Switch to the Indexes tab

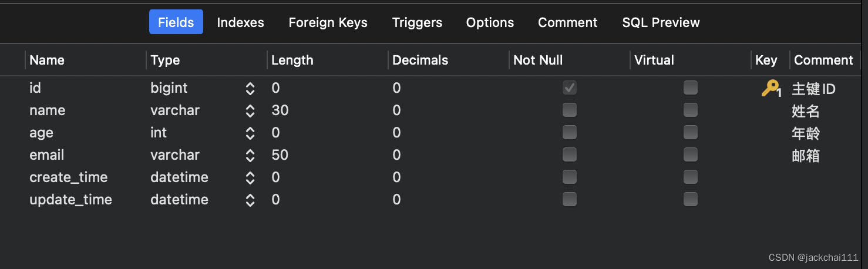[240, 22]
